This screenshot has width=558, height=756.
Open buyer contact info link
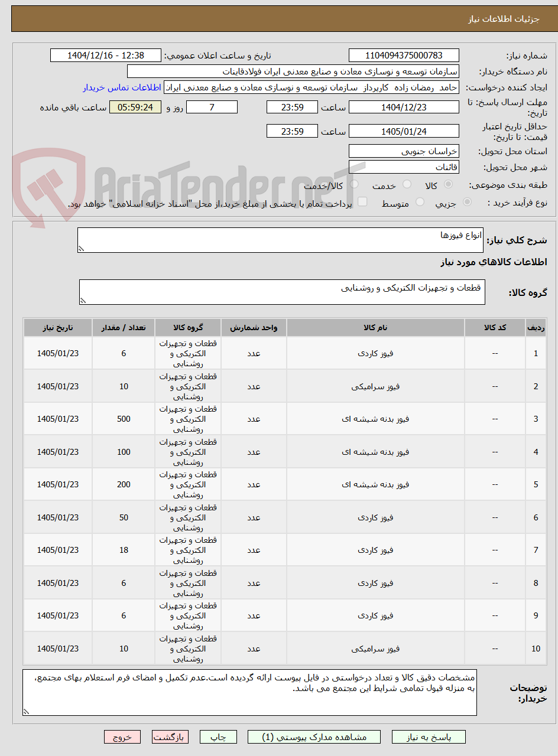(x=122, y=87)
